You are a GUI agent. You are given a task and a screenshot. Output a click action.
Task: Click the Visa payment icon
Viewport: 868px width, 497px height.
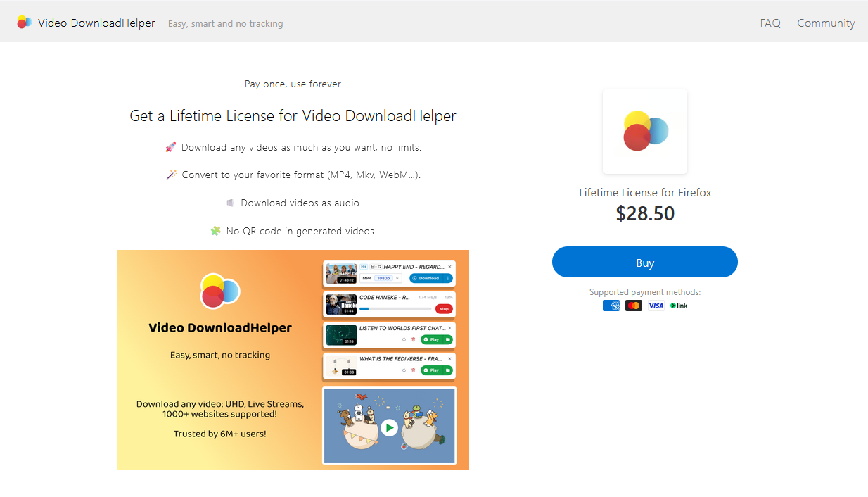(x=656, y=306)
